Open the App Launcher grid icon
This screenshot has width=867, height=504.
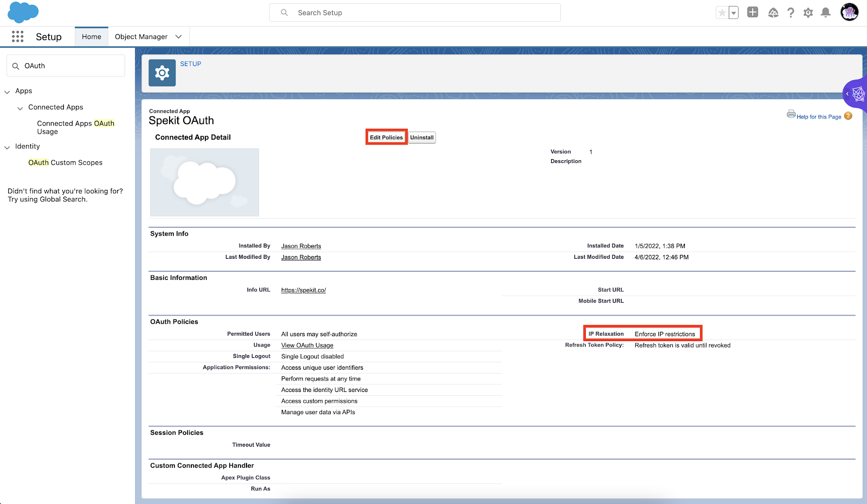17,36
